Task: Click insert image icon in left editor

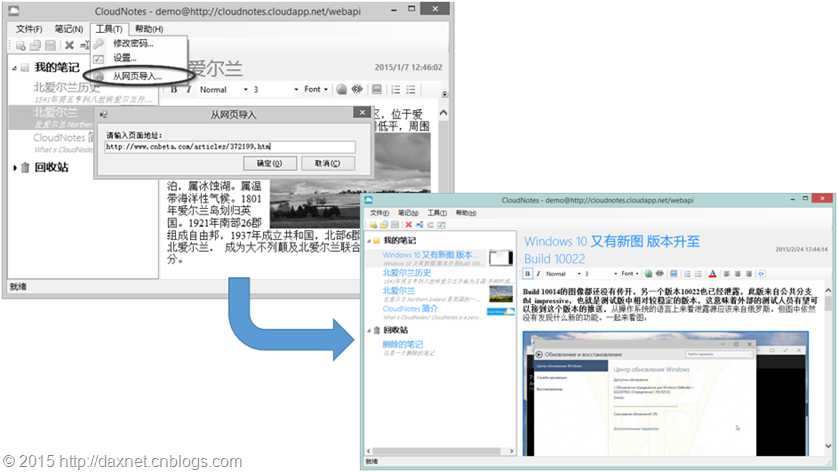Action: tap(377, 89)
